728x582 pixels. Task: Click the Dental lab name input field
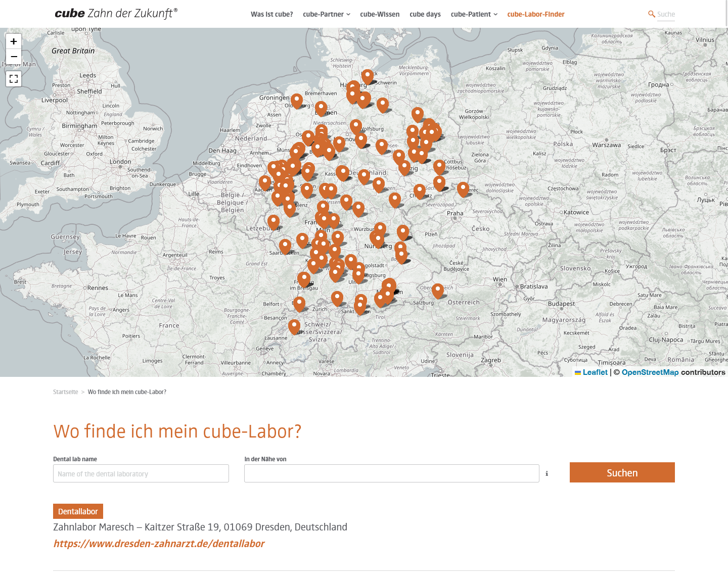click(x=141, y=473)
